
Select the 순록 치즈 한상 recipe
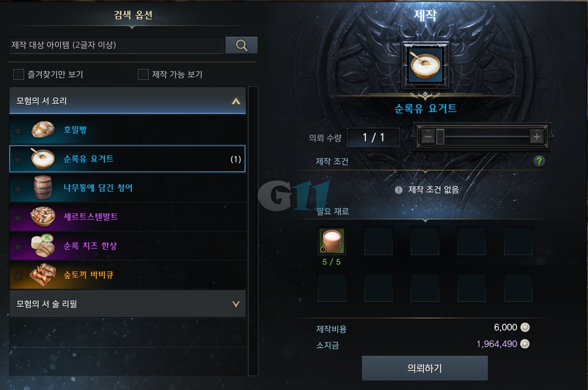127,246
